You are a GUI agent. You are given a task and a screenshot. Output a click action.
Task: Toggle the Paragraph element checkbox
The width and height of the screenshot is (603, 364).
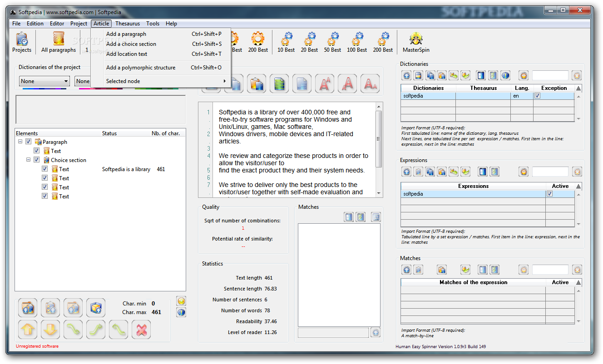tap(29, 142)
